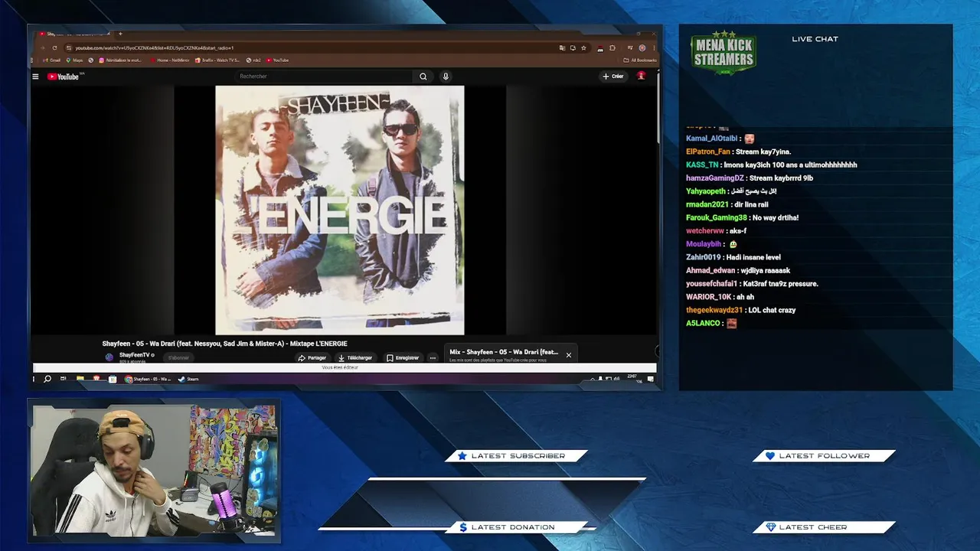Reload the page in Chrome
This screenshot has width=980, height=551.
tap(54, 47)
